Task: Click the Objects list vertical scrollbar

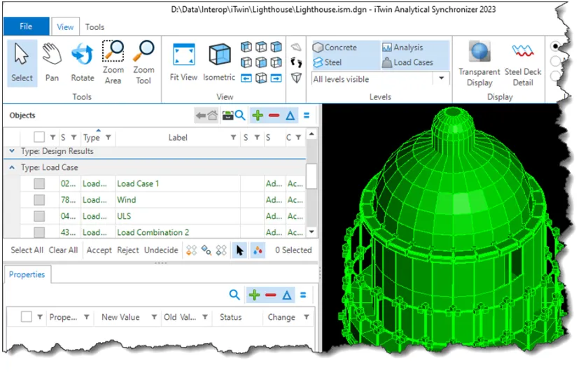Action: coord(311,183)
